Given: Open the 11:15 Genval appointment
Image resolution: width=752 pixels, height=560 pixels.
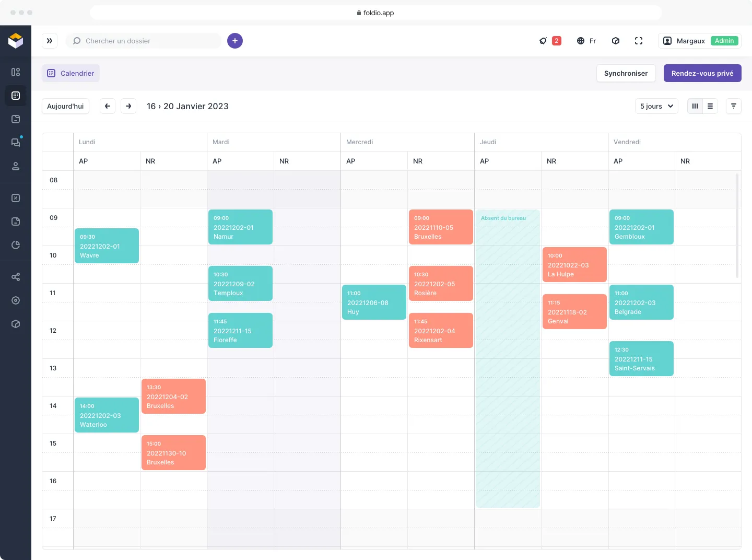Looking at the screenshot, I should click(574, 311).
